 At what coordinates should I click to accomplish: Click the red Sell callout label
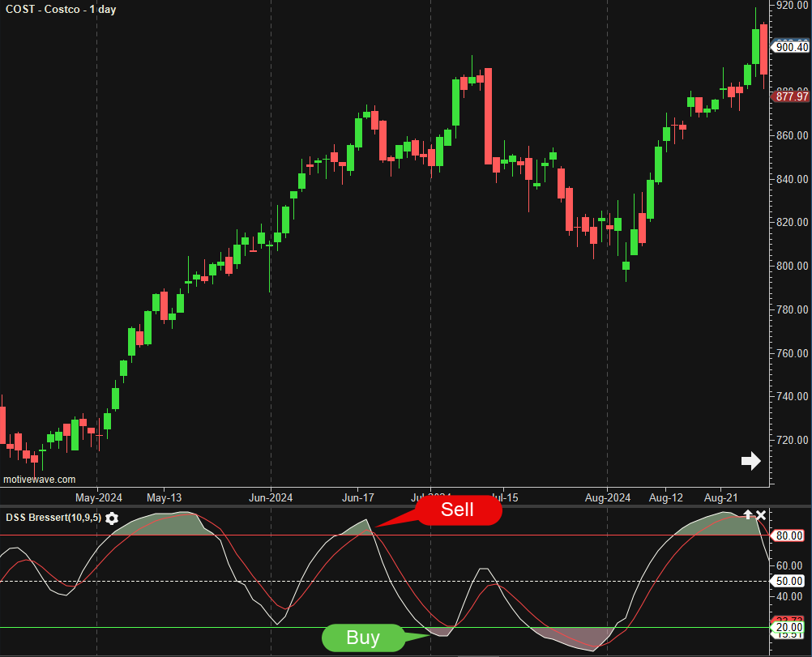[458, 510]
